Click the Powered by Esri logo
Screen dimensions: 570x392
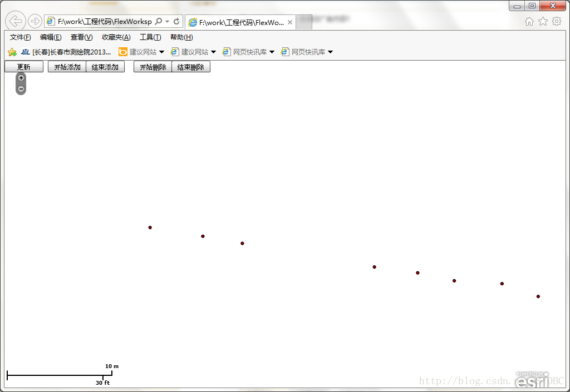[x=533, y=380]
